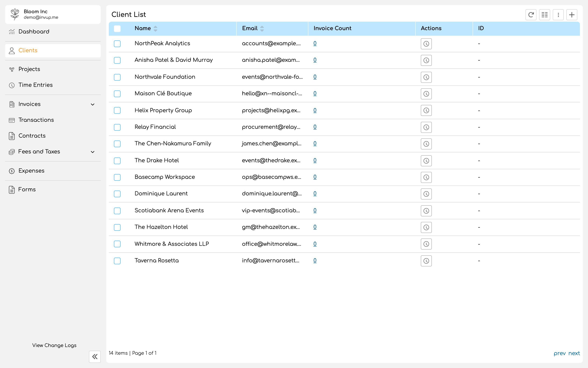
Task: Click clock action icon for Taverna Rosetta
Action: click(426, 261)
